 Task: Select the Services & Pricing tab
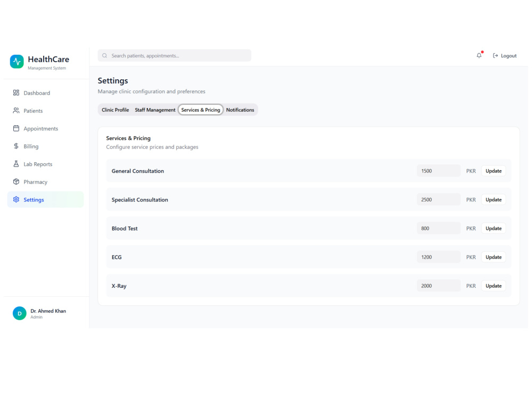click(201, 110)
